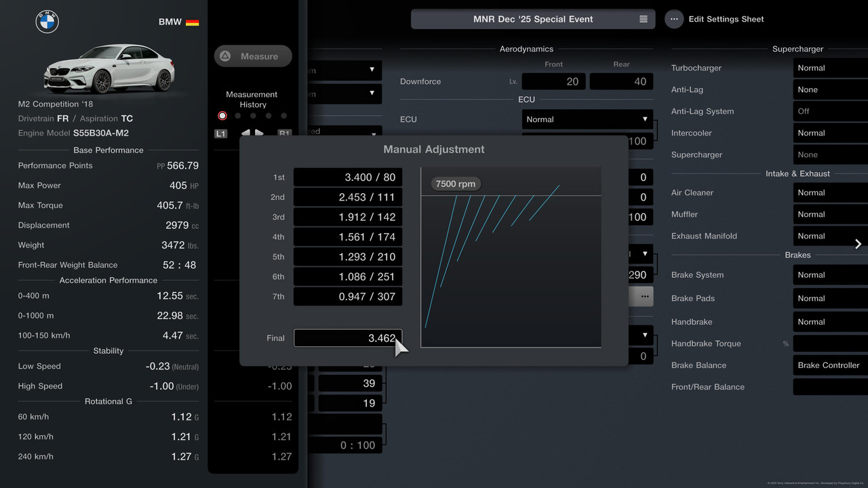Click the 240 km/h Rotational G value
The height and width of the screenshot is (488, 868).
click(185, 456)
